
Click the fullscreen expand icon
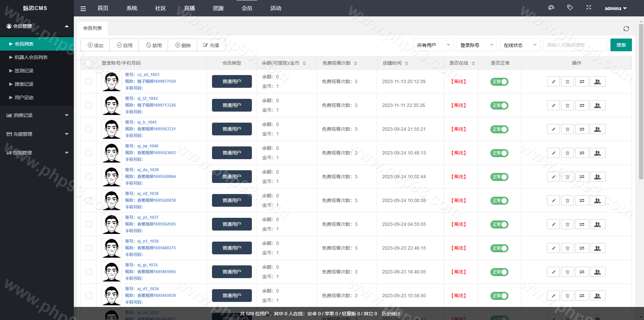pos(589,7)
